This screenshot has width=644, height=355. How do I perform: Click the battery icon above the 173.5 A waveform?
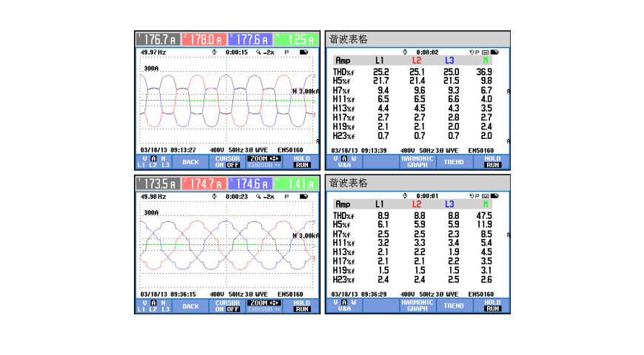point(304,197)
